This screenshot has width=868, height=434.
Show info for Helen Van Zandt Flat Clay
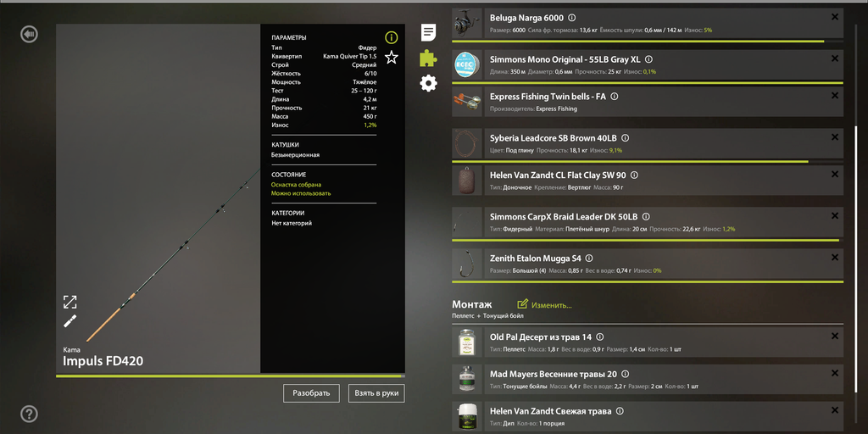pyautogui.click(x=634, y=175)
